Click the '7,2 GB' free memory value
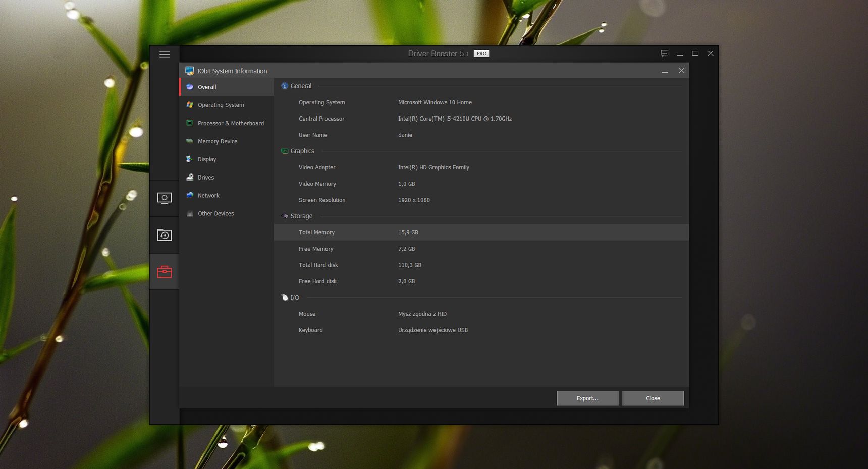 coord(406,249)
